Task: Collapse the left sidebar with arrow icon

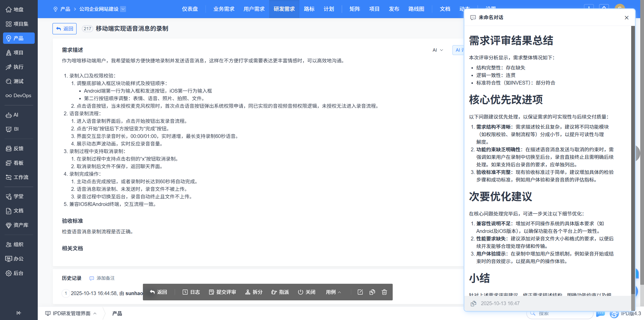Action: [19, 313]
